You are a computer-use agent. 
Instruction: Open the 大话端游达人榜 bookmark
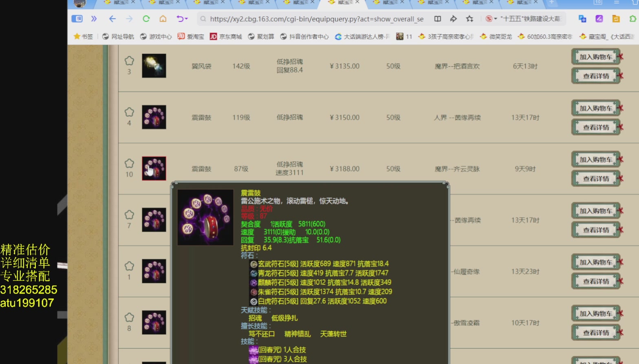[x=362, y=37]
